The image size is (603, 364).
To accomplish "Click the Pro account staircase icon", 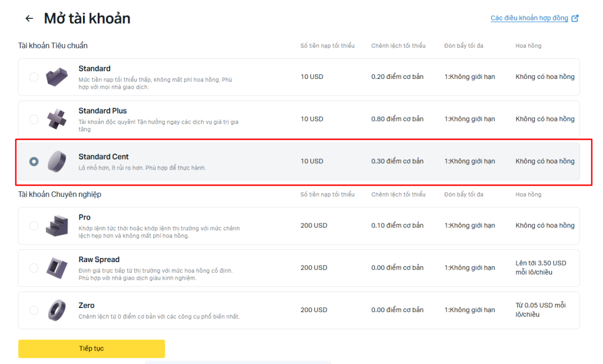I will pyautogui.click(x=57, y=226).
